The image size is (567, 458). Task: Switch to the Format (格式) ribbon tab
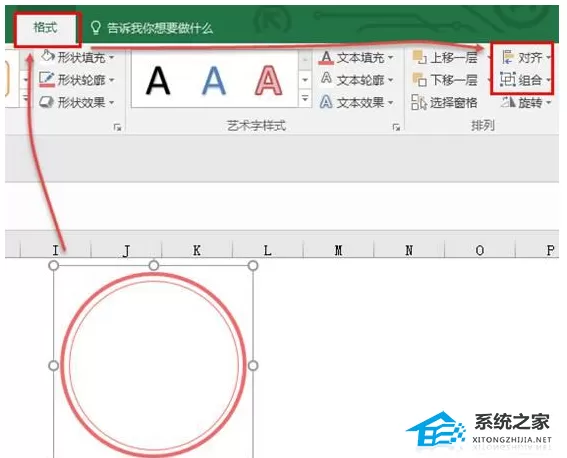[x=46, y=28]
